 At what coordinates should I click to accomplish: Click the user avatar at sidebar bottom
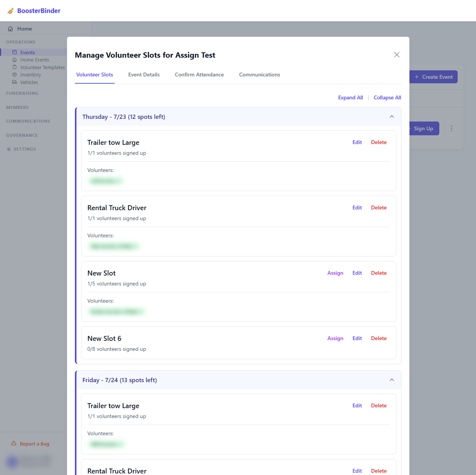click(12, 462)
